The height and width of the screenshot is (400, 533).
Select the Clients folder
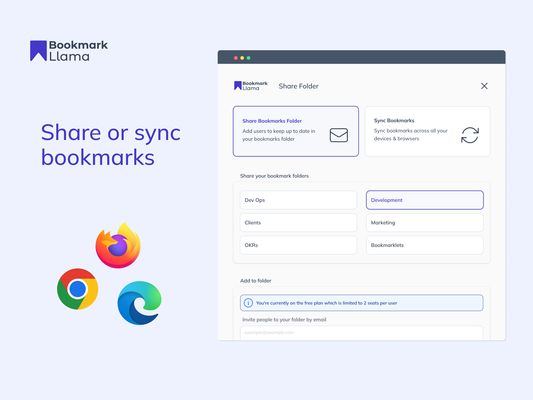pos(298,223)
